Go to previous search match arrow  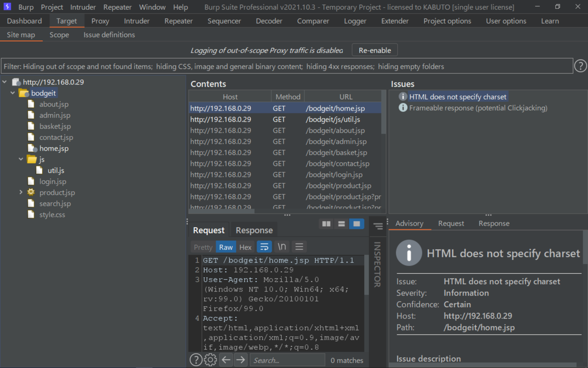(x=225, y=360)
